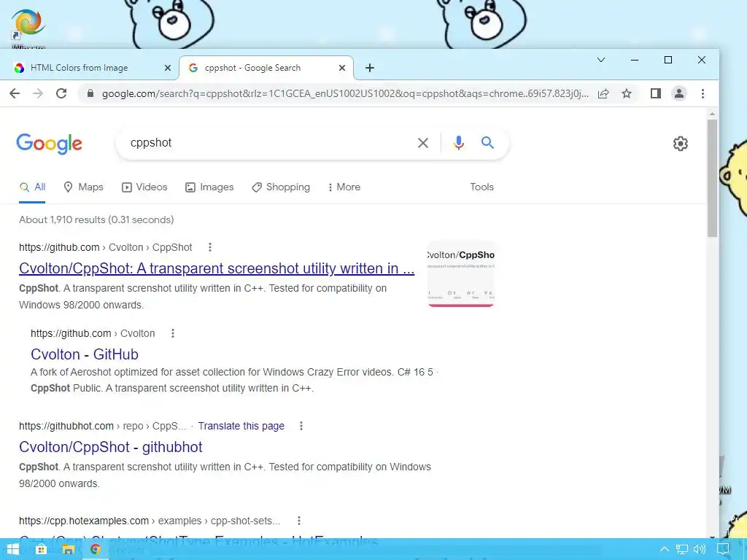Click the scrollbar up arrow
The width and height of the screenshot is (747, 560).
[x=712, y=114]
